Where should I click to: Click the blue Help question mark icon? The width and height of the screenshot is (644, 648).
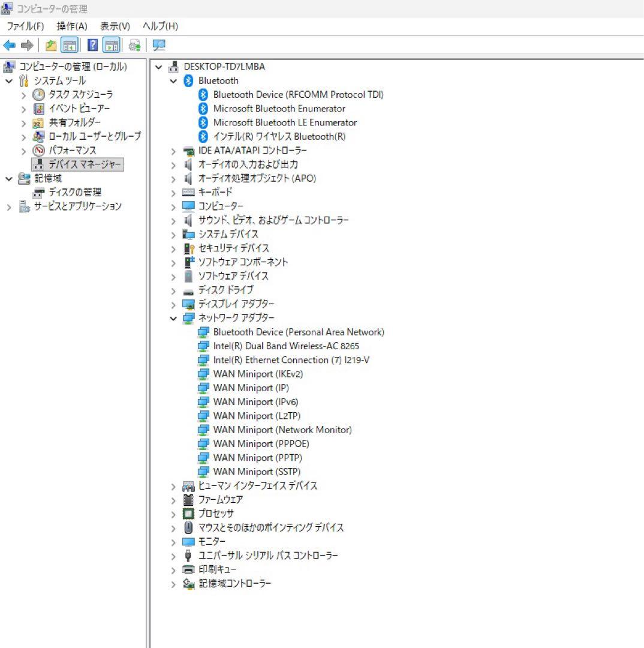pyautogui.click(x=93, y=45)
